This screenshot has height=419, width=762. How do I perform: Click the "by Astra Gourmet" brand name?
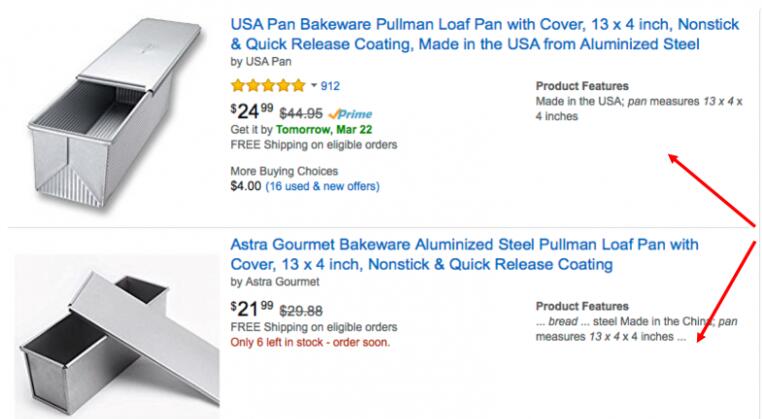click(283, 282)
